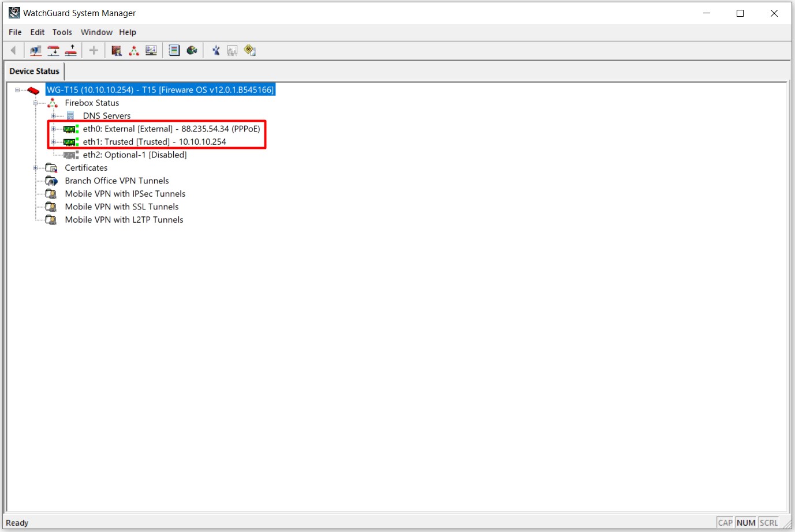The width and height of the screenshot is (795, 532).
Task: Click the red Firebox device icon in tree
Action: (33, 90)
